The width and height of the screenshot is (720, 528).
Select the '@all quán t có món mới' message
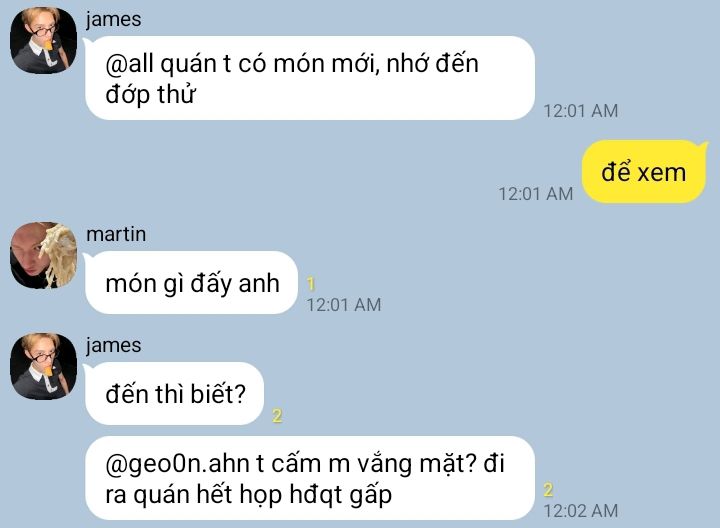(x=310, y=78)
